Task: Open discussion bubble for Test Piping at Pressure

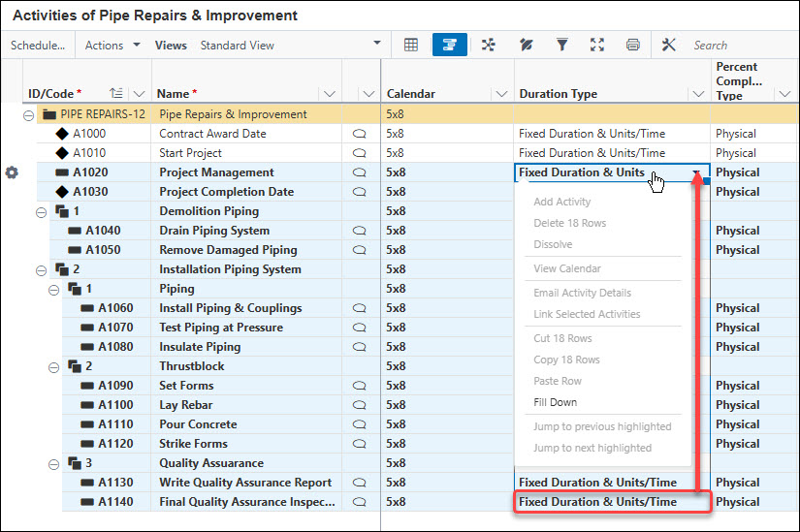Action: pos(359,328)
